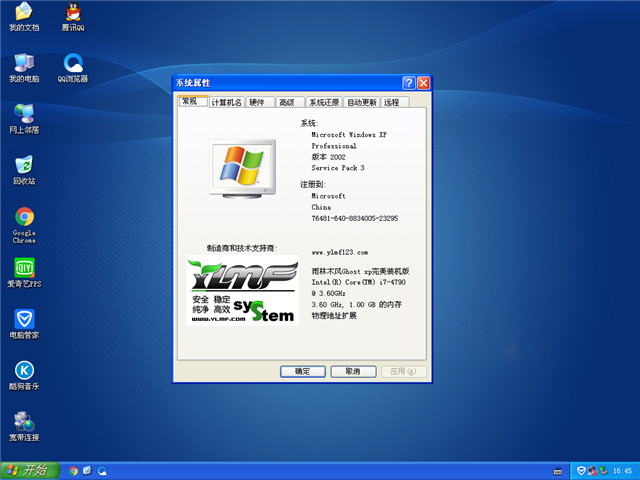The image size is (640, 480).
Task: Switch to the 系统还原 tab
Action: [x=324, y=102]
